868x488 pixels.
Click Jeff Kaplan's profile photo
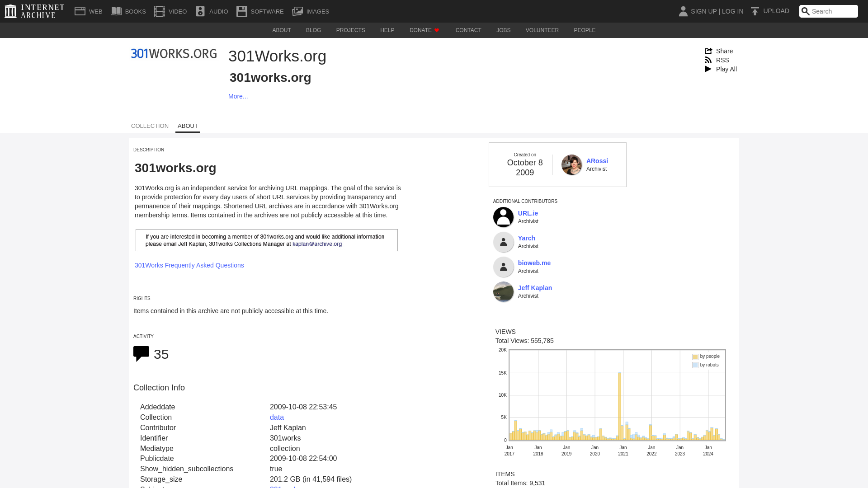pos(503,292)
